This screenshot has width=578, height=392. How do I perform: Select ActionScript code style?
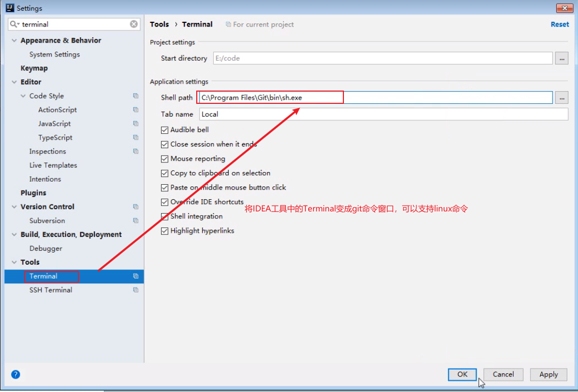click(58, 110)
